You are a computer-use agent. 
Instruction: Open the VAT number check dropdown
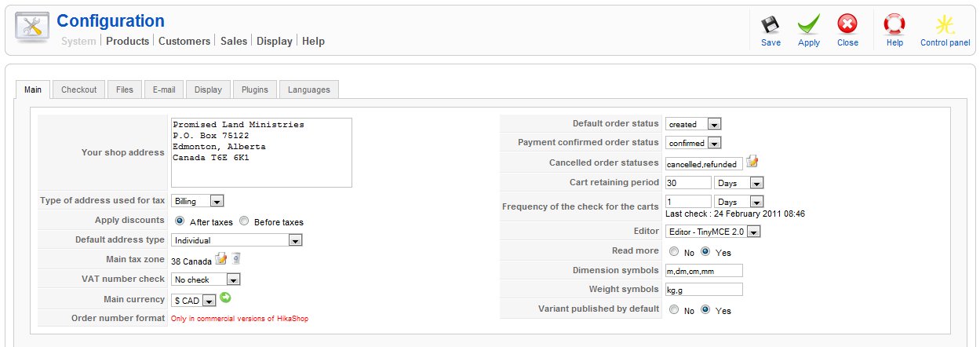206,279
